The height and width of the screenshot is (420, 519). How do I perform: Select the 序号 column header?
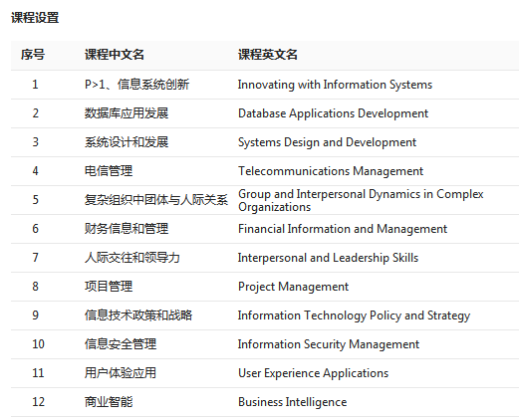click(33, 55)
